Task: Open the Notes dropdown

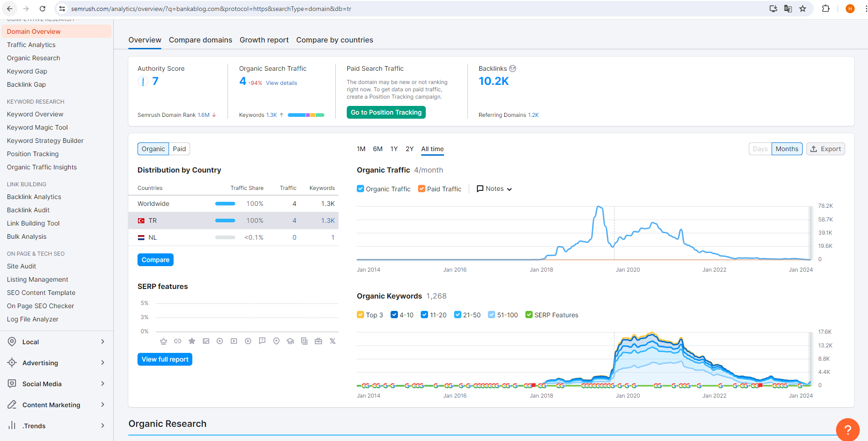Action: click(x=494, y=189)
